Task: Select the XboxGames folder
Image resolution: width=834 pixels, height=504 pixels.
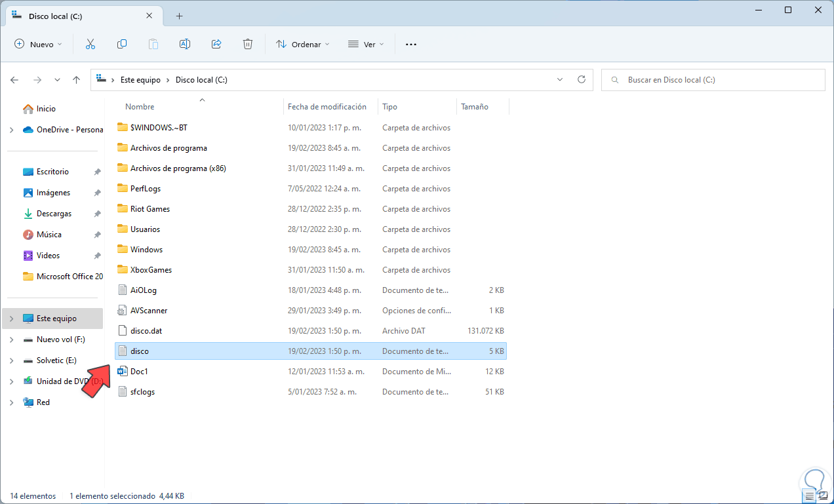Action: pos(311,270)
